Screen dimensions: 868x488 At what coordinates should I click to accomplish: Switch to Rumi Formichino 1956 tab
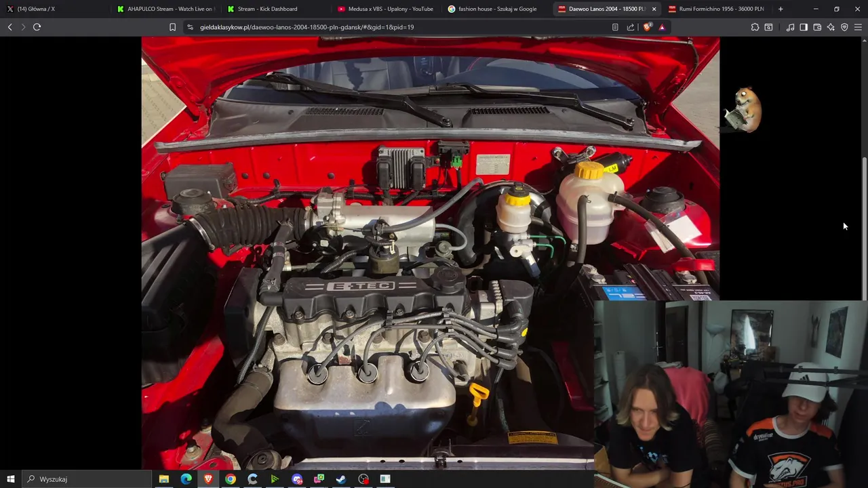(716, 9)
